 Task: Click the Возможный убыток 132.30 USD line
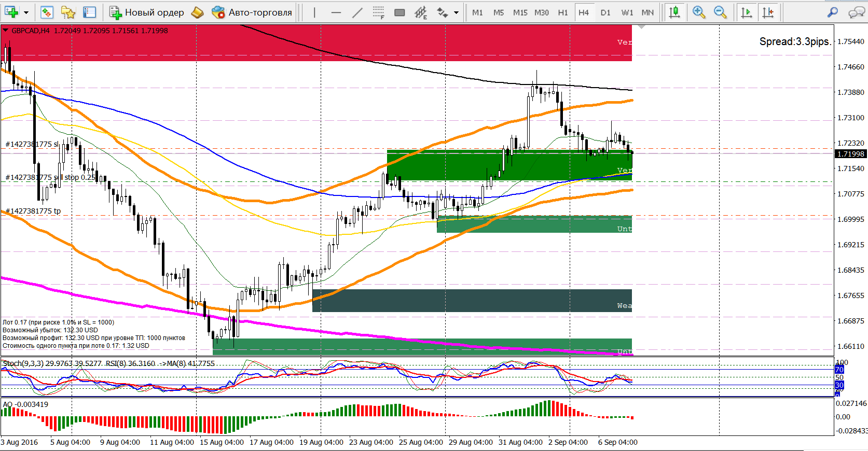pyautogui.click(x=50, y=330)
